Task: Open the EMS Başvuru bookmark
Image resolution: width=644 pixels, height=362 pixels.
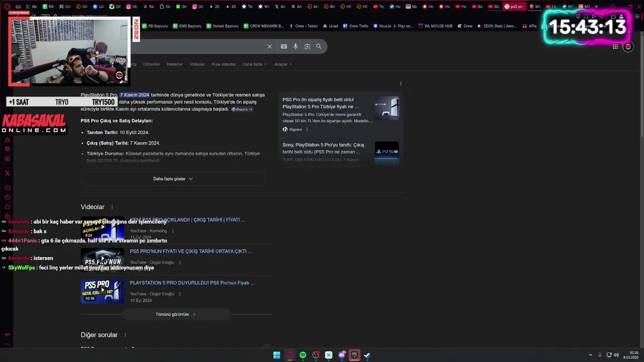Action: pos(187,26)
